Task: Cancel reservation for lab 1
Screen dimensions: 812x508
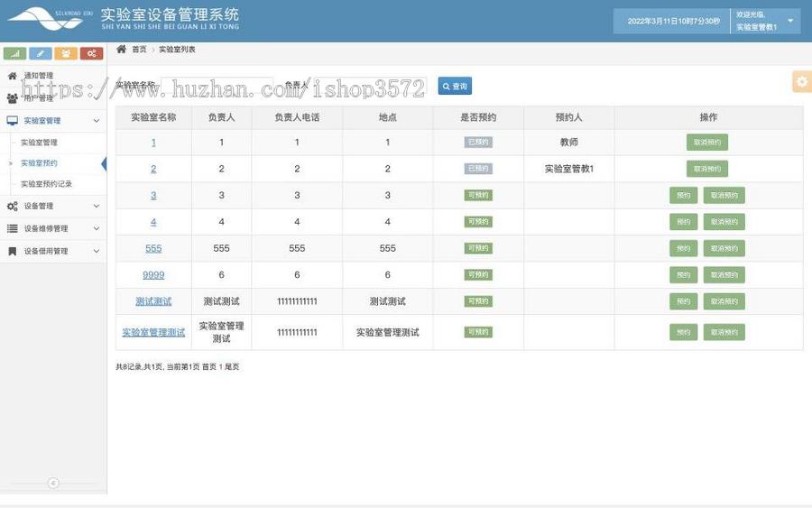Action: 706,143
